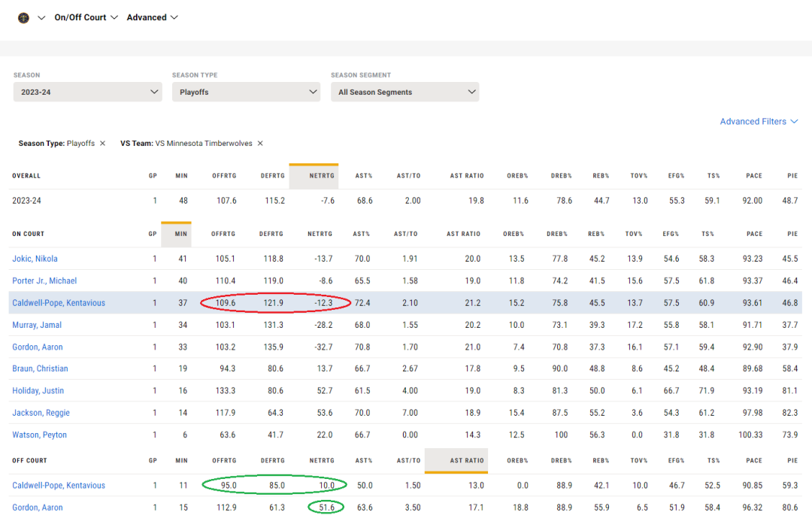Image resolution: width=812 pixels, height=515 pixels.
Task: Sort On Court table by TOV% header
Action: pos(633,234)
